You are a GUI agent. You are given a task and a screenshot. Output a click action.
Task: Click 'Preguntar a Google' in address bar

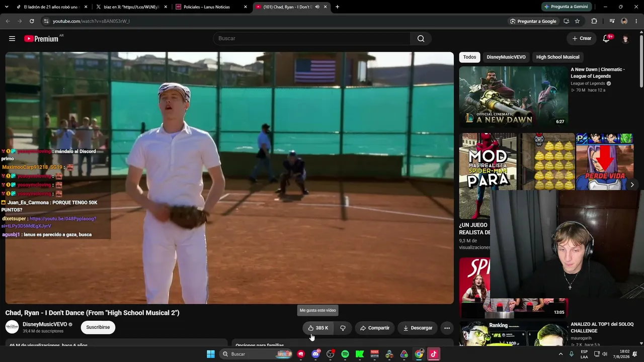click(533, 21)
